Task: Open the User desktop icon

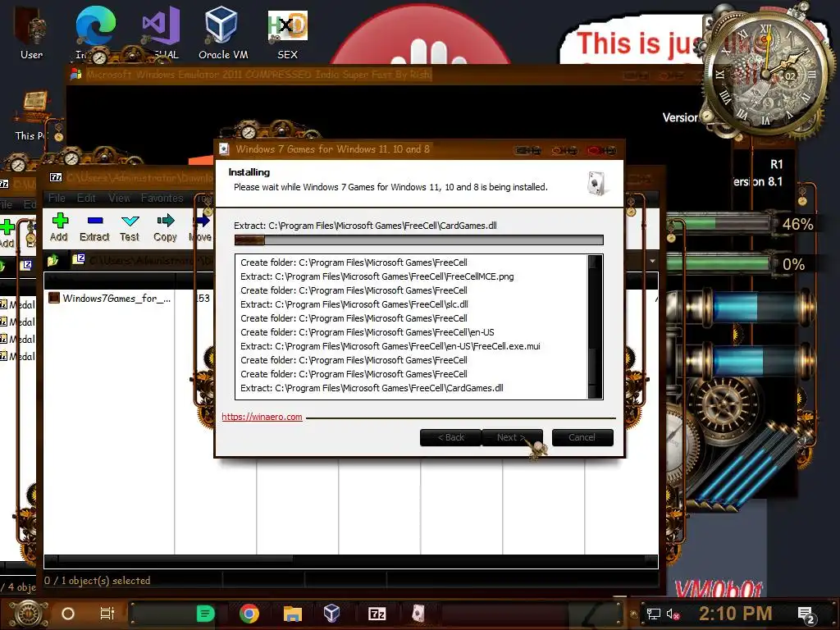Action: pyautogui.click(x=31, y=33)
